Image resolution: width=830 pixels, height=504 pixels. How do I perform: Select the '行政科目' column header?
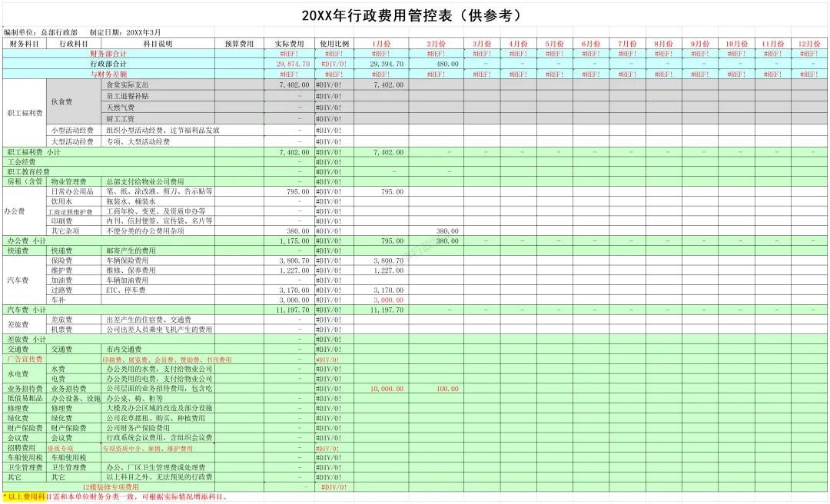click(74, 44)
